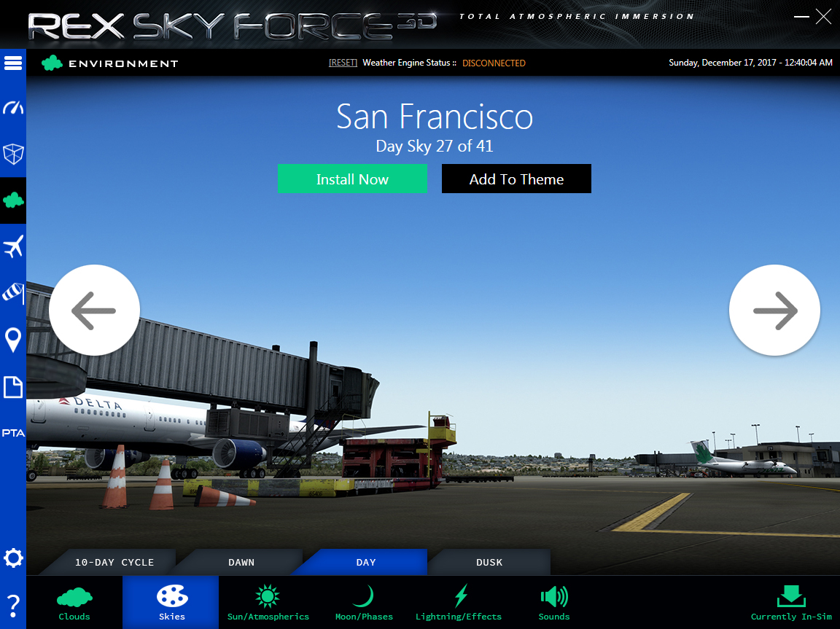840x629 pixels.
Task: Click the [RESET] weather engine link
Action: click(343, 63)
